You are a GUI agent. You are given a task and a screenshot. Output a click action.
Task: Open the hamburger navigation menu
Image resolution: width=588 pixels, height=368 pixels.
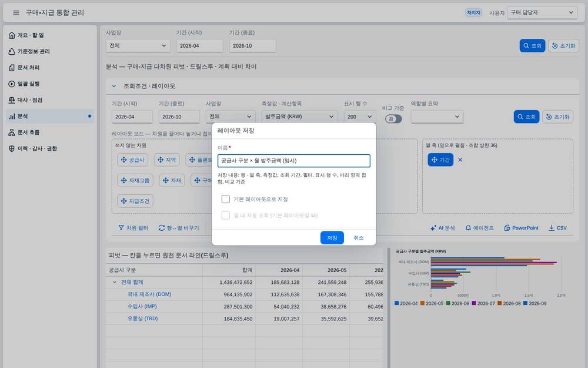pyautogui.click(x=16, y=13)
